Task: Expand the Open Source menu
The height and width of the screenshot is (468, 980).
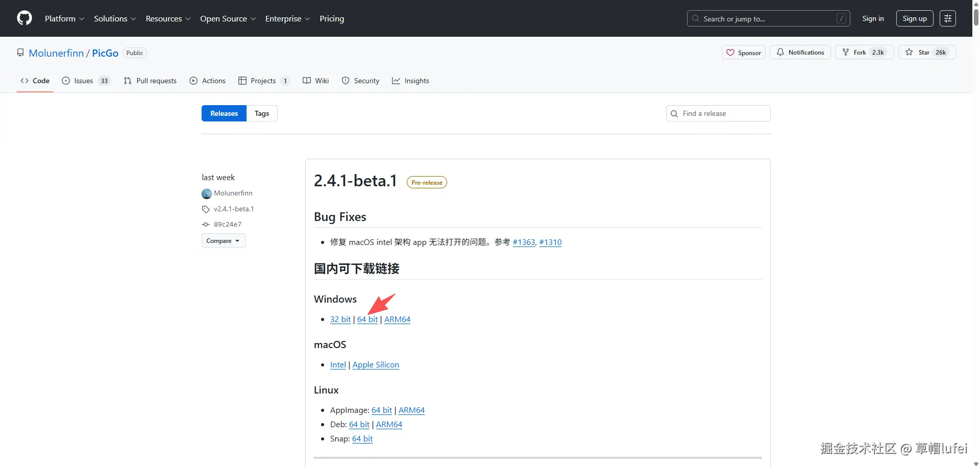Action: tap(228, 18)
